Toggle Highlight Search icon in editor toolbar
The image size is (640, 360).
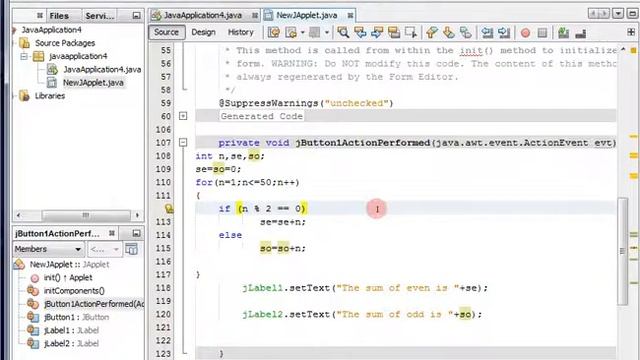(394, 32)
